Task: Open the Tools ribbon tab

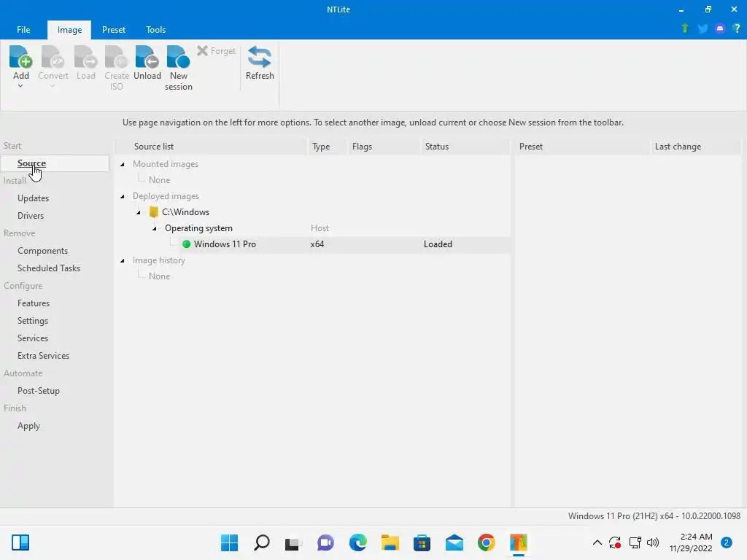Action: [x=156, y=29]
